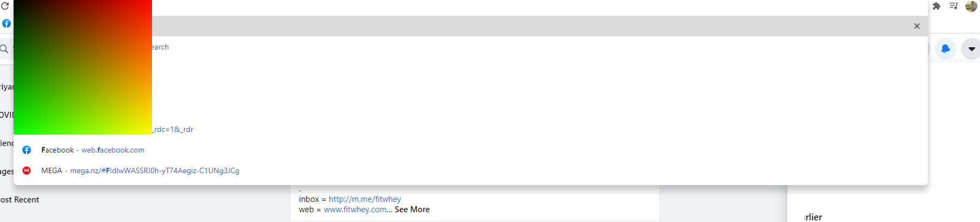Click the red MEGA suggestion favicon
This screenshot has height=222, width=980.
click(27, 170)
